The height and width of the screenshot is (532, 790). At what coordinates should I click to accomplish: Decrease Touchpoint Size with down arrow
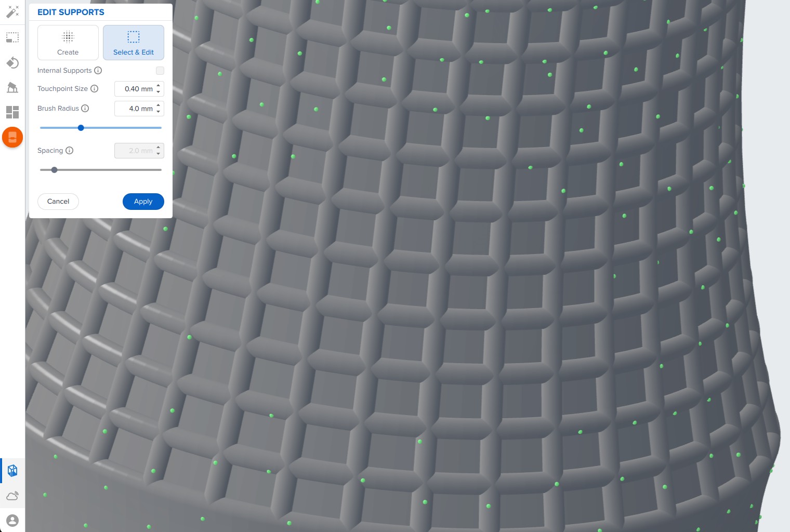tap(159, 92)
